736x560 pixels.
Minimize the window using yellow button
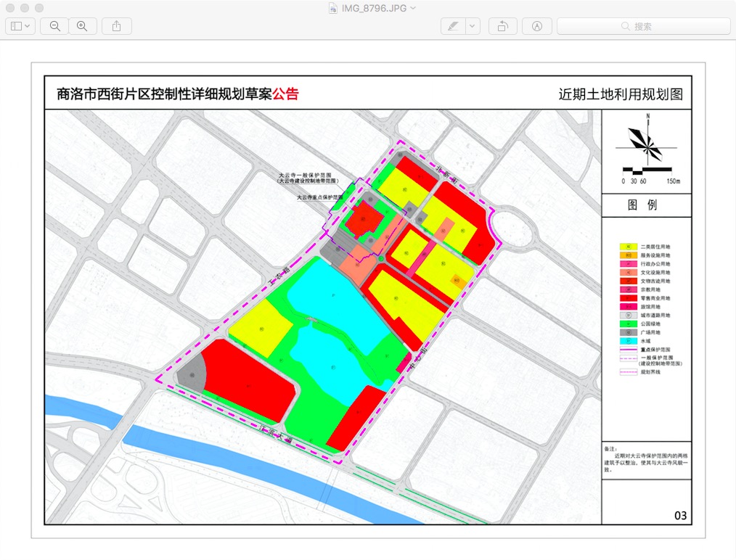tap(24, 8)
